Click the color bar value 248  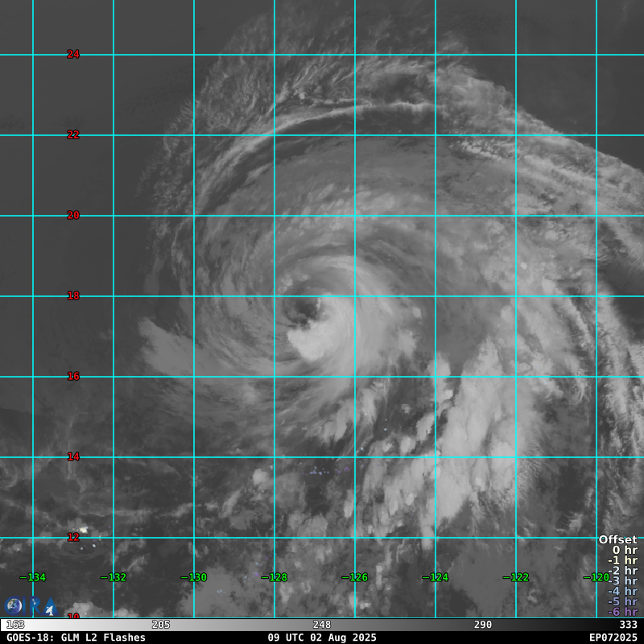(322, 625)
